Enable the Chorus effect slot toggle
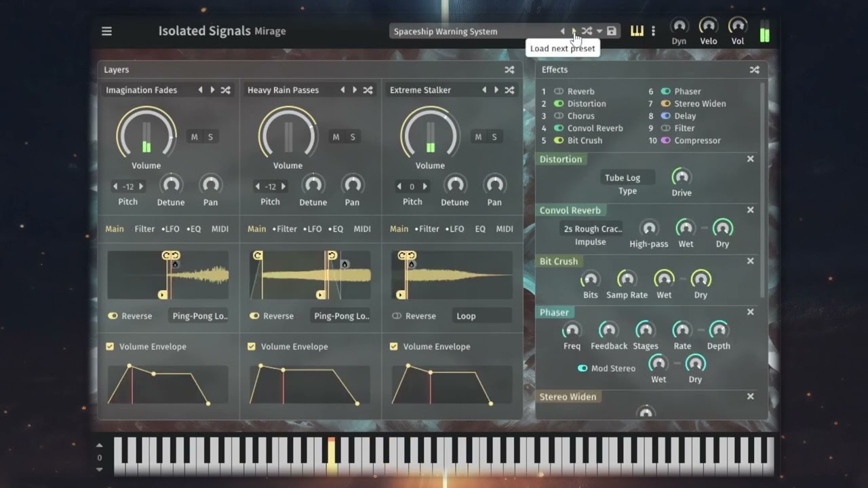 pos(559,116)
